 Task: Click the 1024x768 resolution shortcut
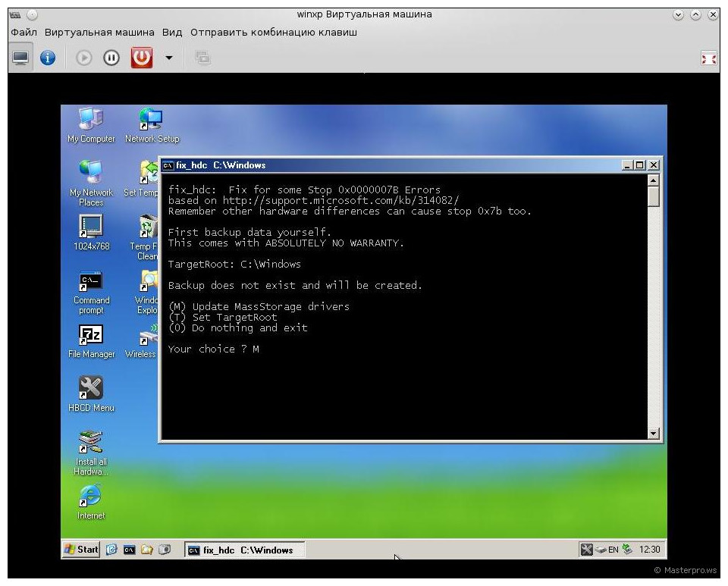(91, 233)
